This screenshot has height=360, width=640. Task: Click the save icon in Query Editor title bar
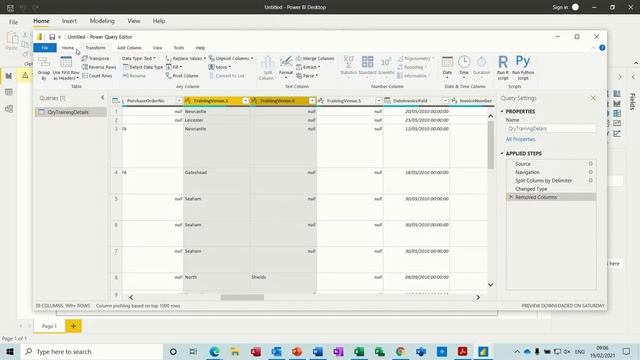52,37
